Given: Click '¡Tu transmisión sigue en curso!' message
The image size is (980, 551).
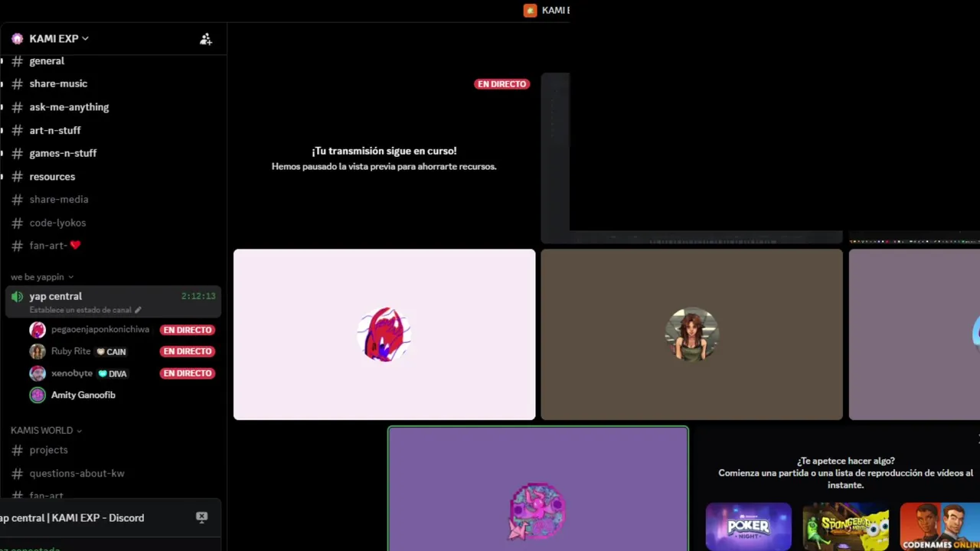Looking at the screenshot, I should (x=384, y=151).
